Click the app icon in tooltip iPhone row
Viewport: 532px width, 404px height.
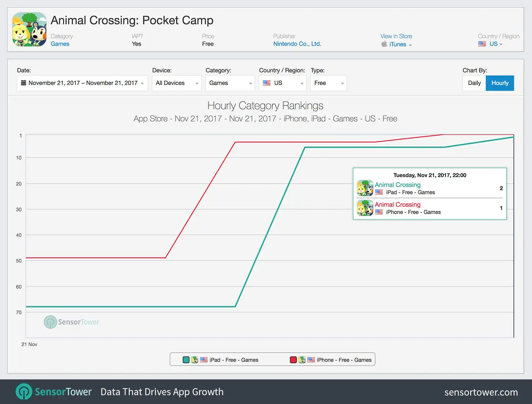[x=365, y=208]
